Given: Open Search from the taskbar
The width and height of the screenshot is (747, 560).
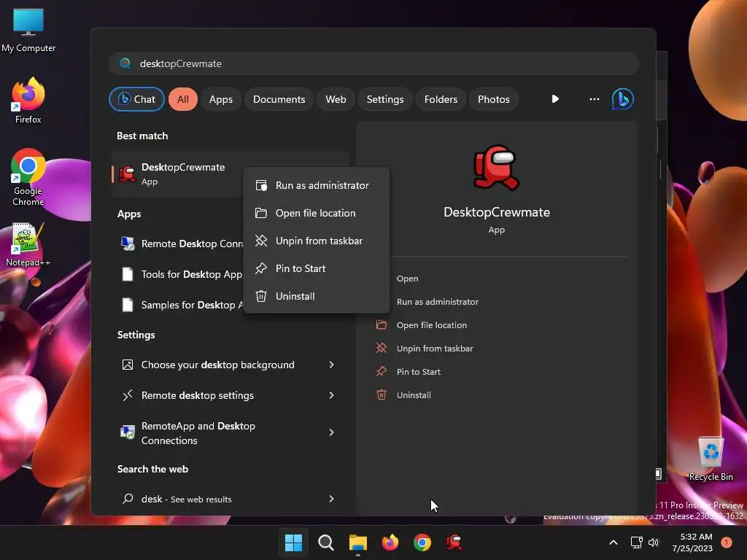Looking at the screenshot, I should [326, 542].
